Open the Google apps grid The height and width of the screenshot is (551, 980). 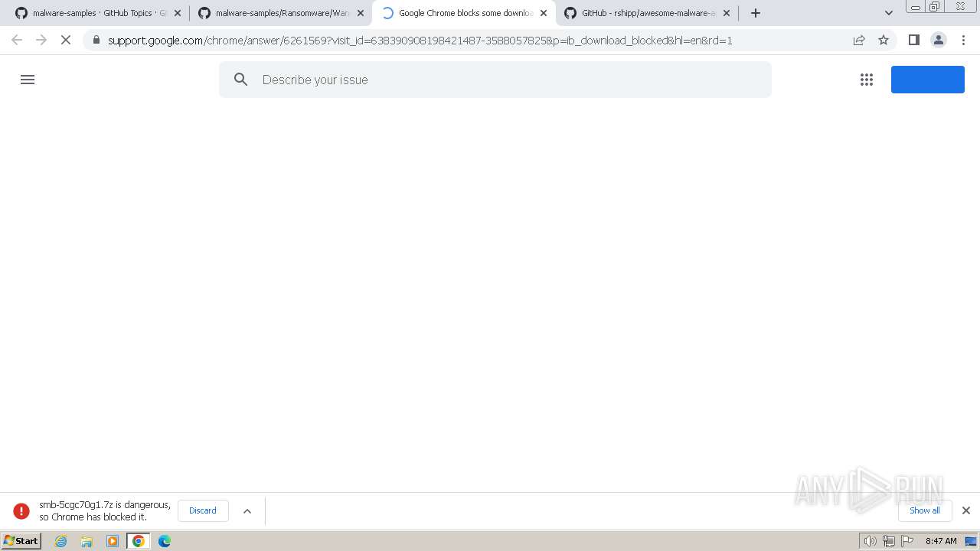[867, 80]
